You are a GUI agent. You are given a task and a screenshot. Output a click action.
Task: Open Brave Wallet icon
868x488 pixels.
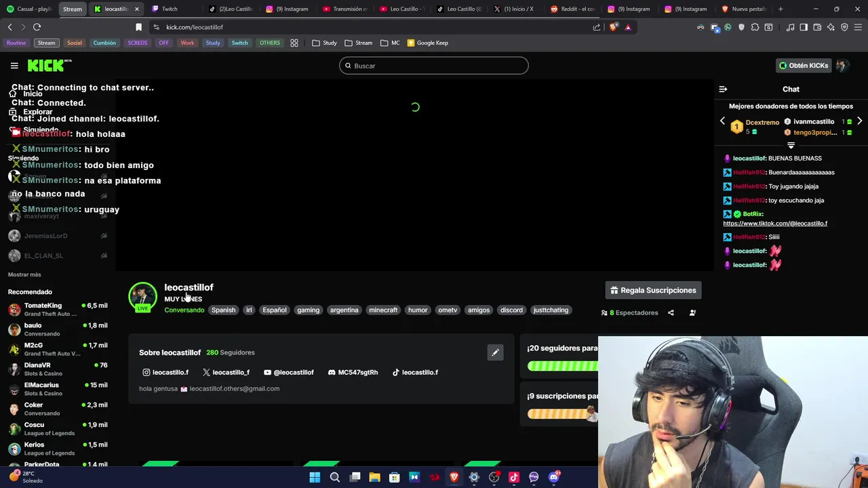coord(817,27)
